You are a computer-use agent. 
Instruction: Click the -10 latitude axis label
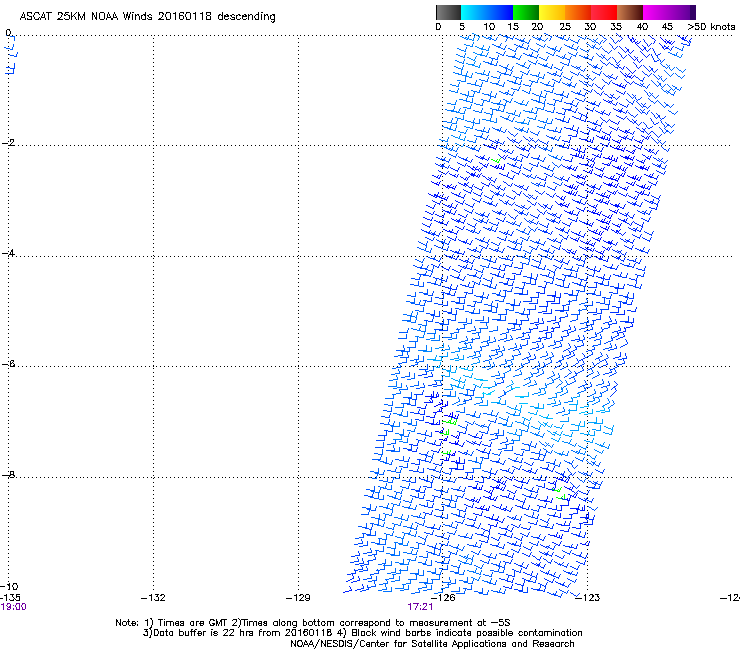(x=9, y=586)
